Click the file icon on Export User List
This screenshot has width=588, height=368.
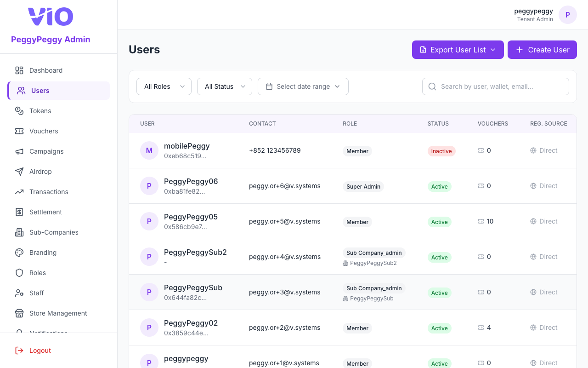pos(423,50)
